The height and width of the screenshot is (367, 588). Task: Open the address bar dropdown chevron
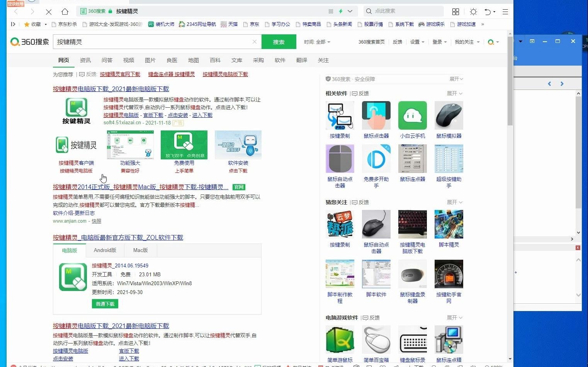pyautogui.click(x=350, y=11)
